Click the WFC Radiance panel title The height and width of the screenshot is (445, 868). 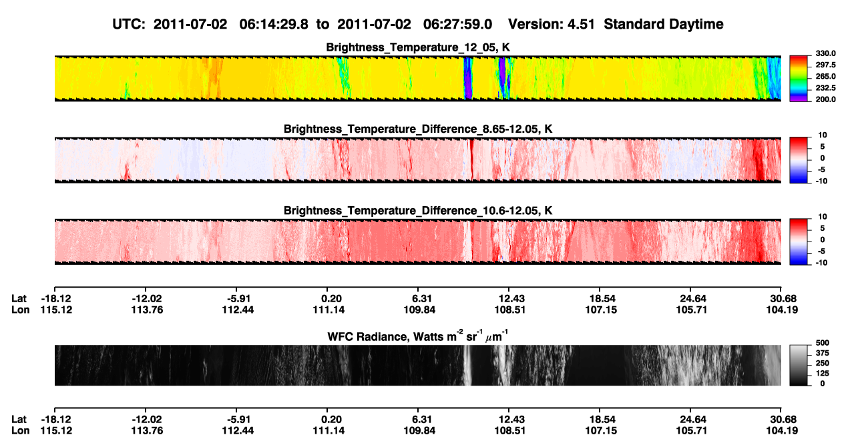point(418,336)
